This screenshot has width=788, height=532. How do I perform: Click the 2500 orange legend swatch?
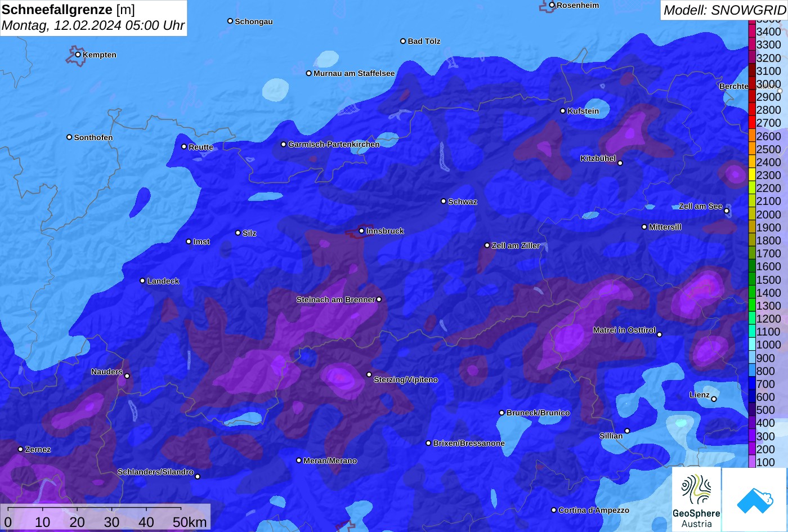[752, 149]
